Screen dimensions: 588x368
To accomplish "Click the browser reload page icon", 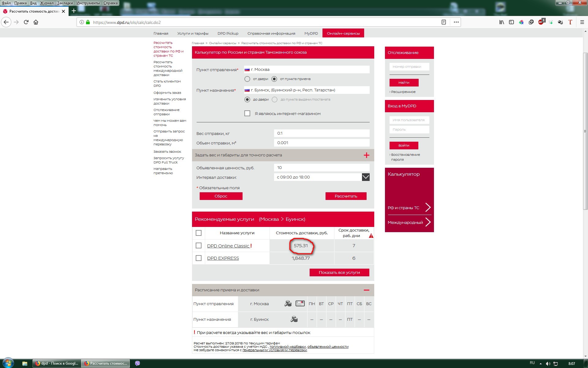I will tap(26, 22).
